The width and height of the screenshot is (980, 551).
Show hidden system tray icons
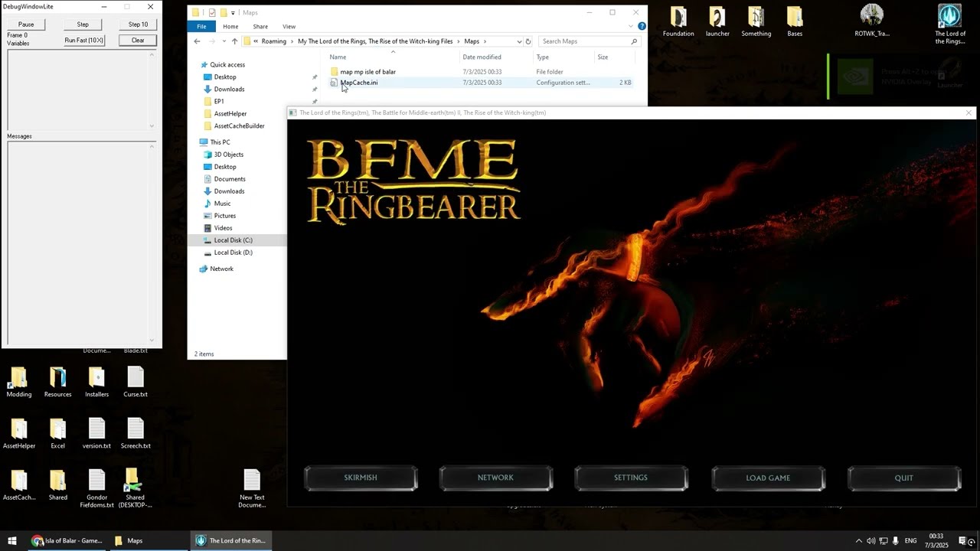[x=858, y=541]
